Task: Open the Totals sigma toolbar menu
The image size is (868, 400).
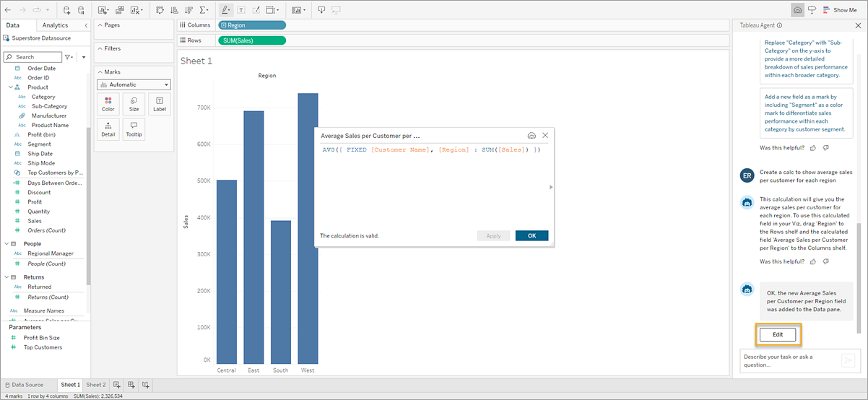Action: 204,10
